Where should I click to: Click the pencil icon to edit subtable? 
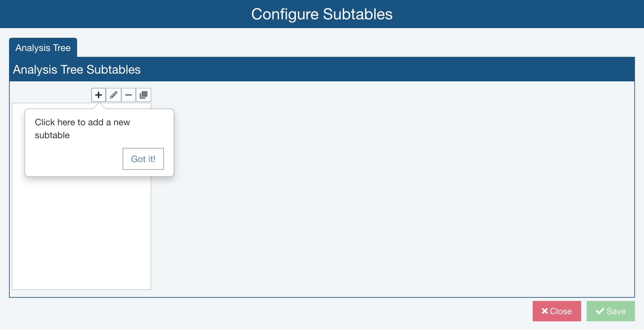[x=114, y=95]
